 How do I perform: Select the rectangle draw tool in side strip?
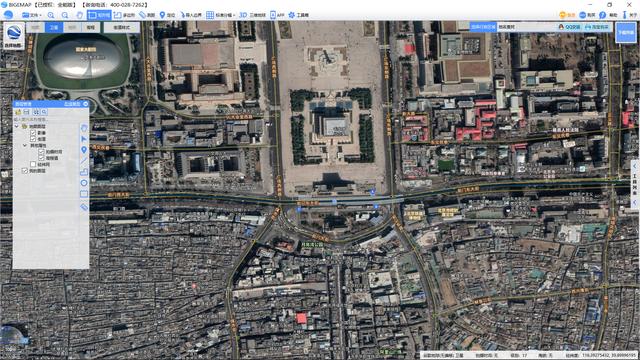[84, 194]
